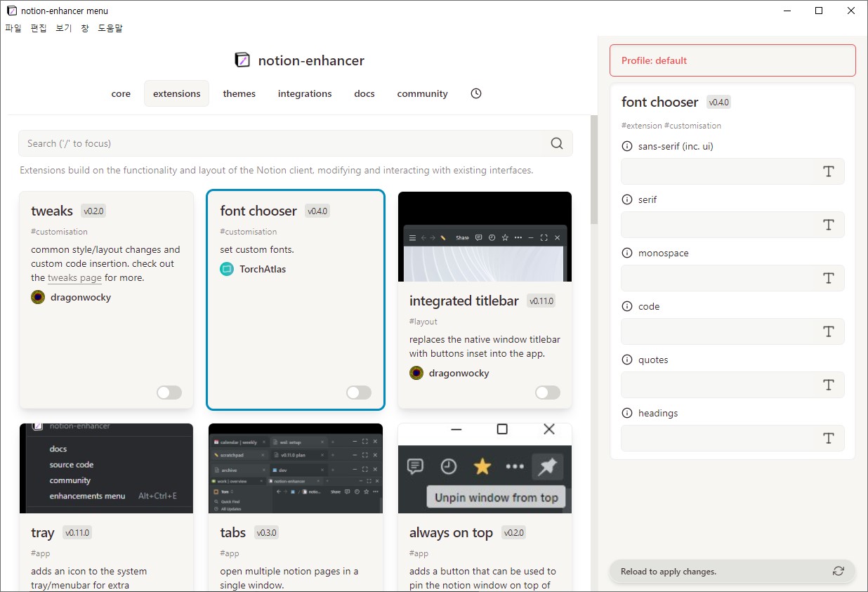
Task: Open the 편집 menu
Action: 39,28
